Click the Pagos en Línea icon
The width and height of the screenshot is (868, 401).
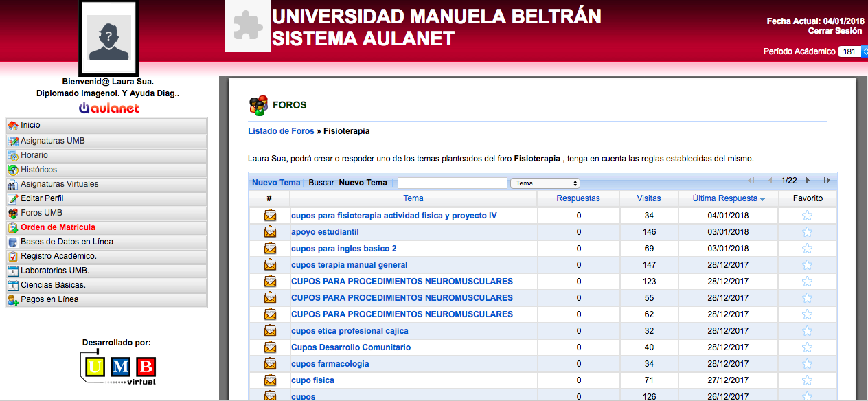click(14, 299)
